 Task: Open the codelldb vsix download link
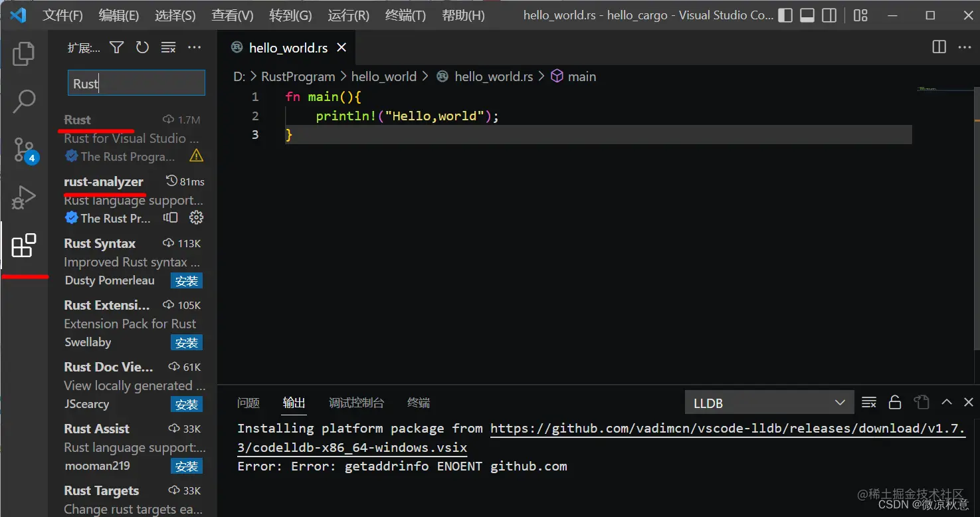pos(728,429)
